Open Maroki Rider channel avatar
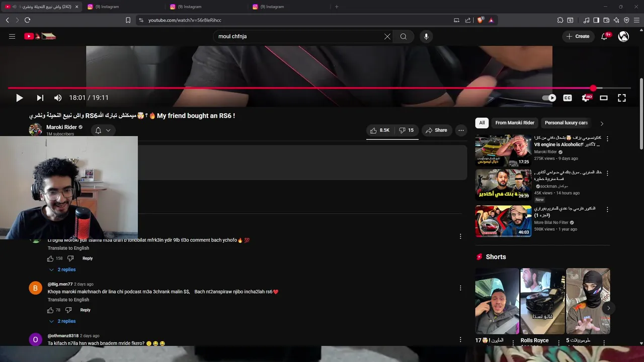This screenshot has width=644, height=362. pyautogui.click(x=35, y=129)
